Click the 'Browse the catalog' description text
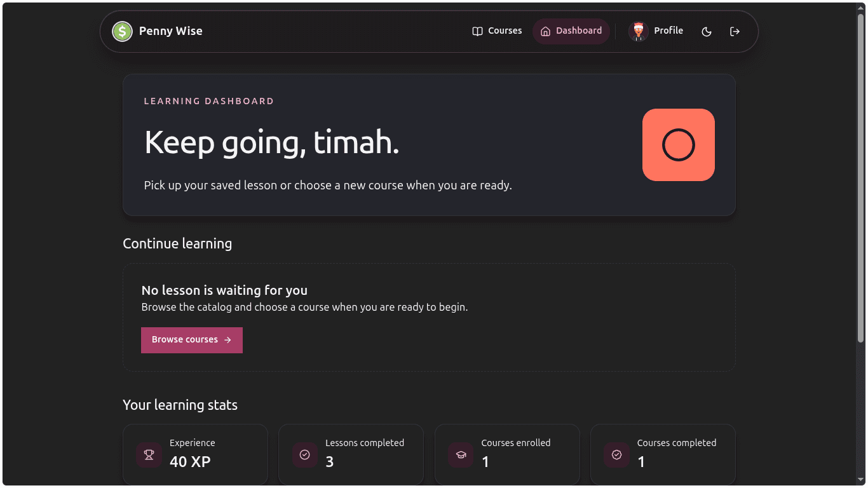 304,307
